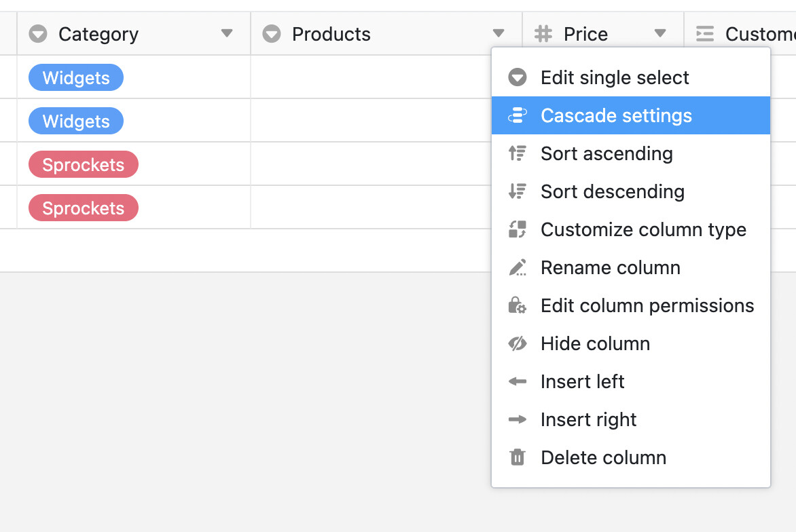Choose Edit single select from menu
The height and width of the screenshot is (532, 796).
pyautogui.click(x=615, y=78)
